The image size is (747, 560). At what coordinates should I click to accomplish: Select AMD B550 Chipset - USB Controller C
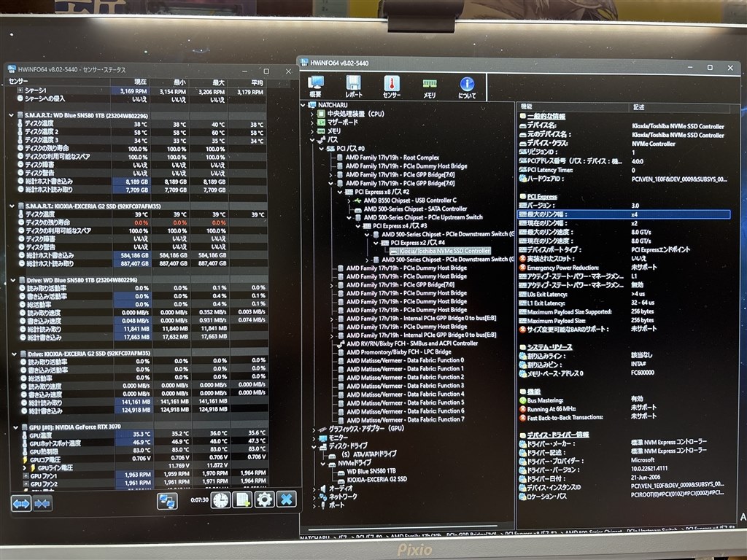[410, 201]
